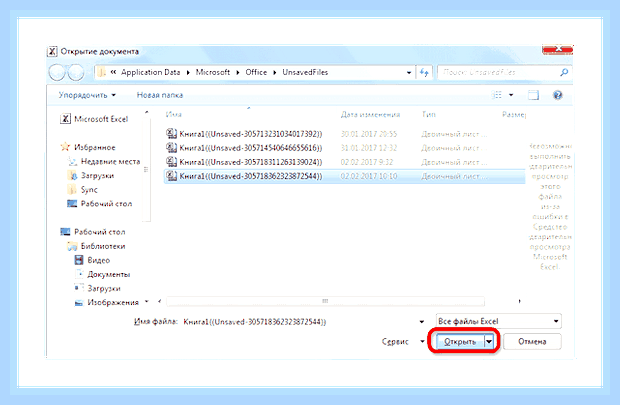
Task: Open Недавние места in favorites
Action: pos(104,161)
